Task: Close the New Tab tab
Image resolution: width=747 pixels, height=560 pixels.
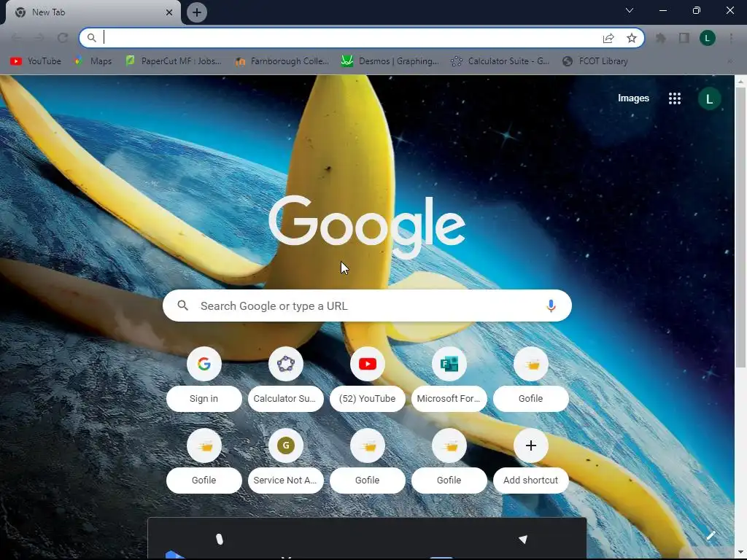Action: (169, 12)
